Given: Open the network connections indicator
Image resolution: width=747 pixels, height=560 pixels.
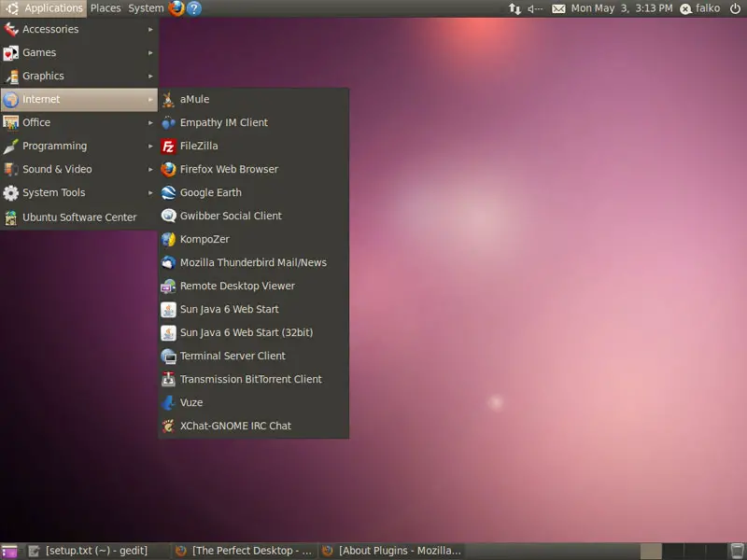Looking at the screenshot, I should point(514,8).
